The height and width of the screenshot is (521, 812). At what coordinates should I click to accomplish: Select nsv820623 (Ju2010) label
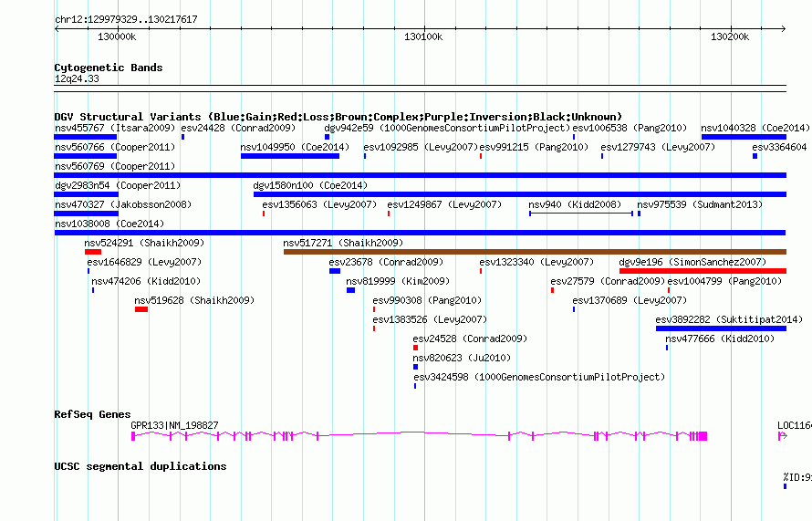pos(462,358)
